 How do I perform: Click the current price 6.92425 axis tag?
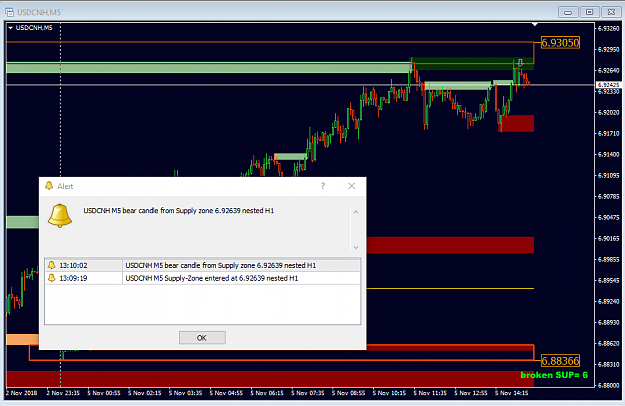coord(608,85)
